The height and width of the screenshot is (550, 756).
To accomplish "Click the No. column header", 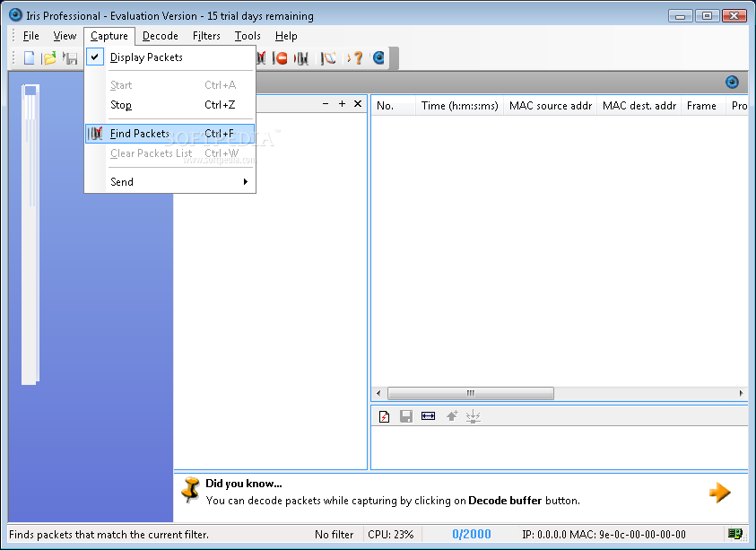I will [394, 106].
